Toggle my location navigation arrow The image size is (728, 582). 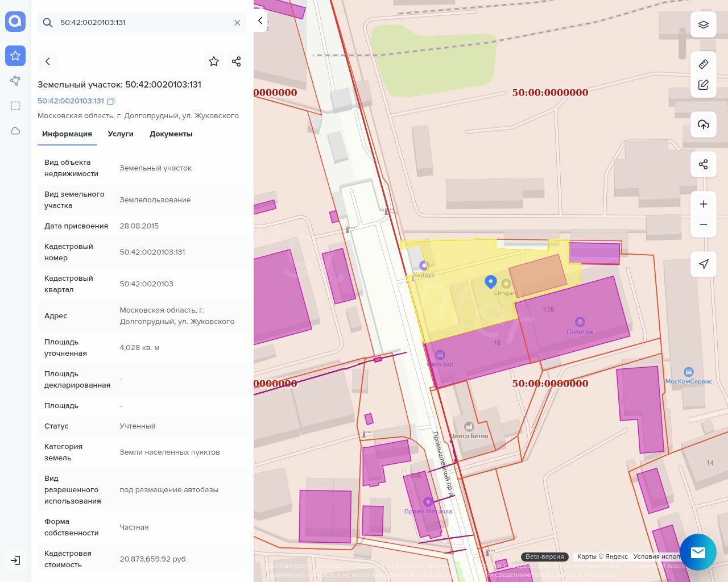coord(704,264)
